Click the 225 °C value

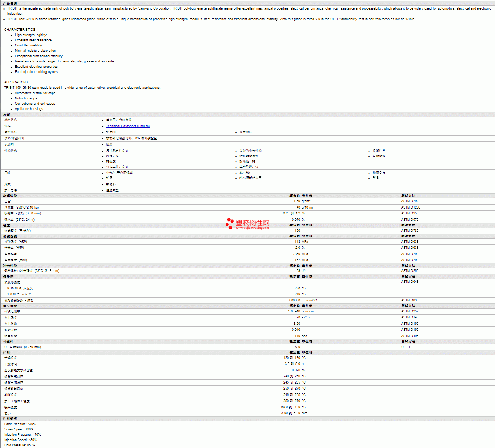pyautogui.click(x=300, y=288)
